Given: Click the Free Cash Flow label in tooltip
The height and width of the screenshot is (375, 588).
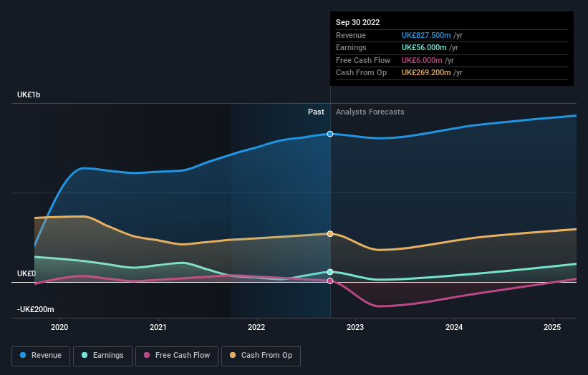Looking at the screenshot, I should 363,60.
